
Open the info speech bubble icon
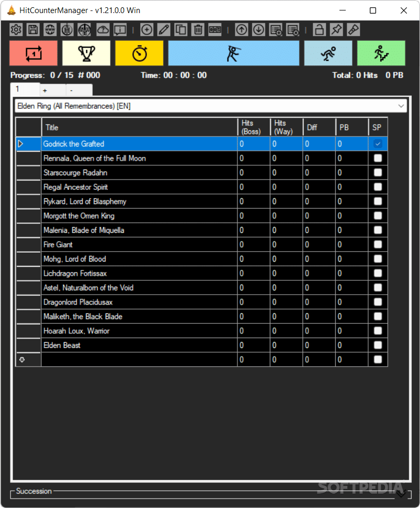[120, 30]
